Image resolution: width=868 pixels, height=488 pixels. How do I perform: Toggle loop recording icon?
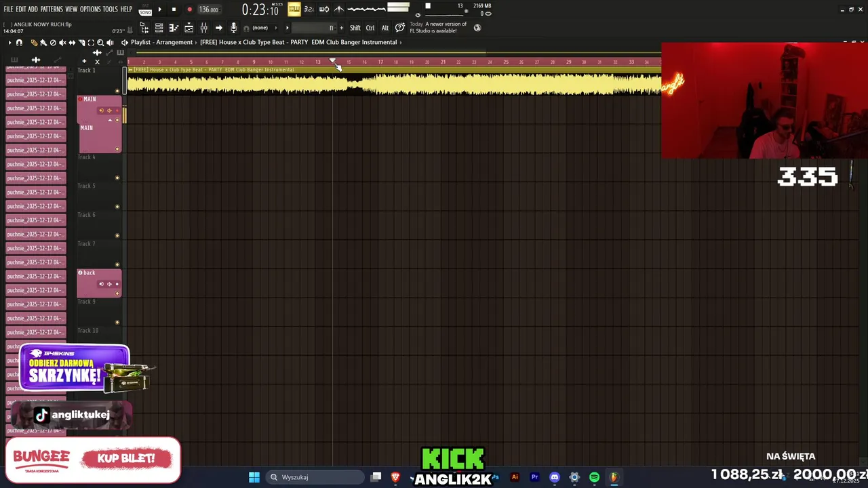click(x=324, y=9)
